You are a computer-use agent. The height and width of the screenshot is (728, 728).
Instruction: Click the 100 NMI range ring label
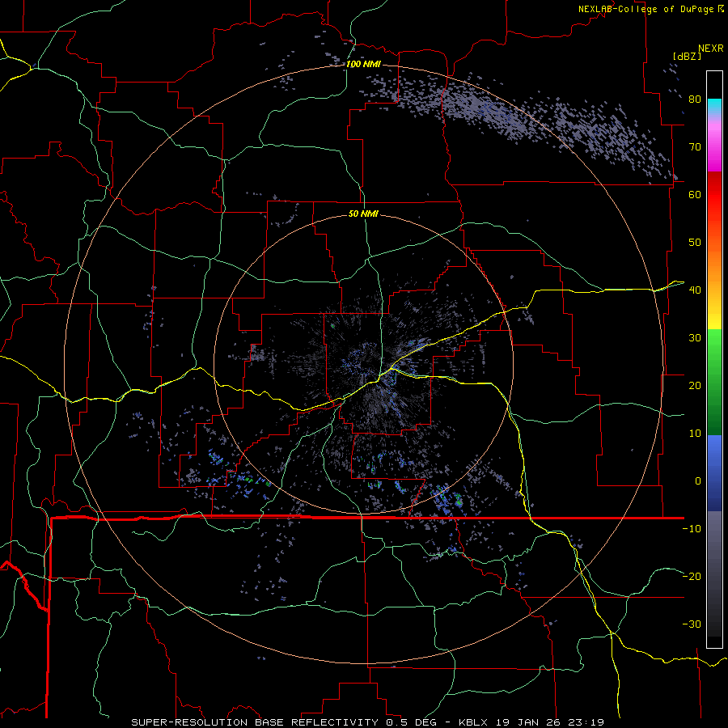click(x=363, y=64)
